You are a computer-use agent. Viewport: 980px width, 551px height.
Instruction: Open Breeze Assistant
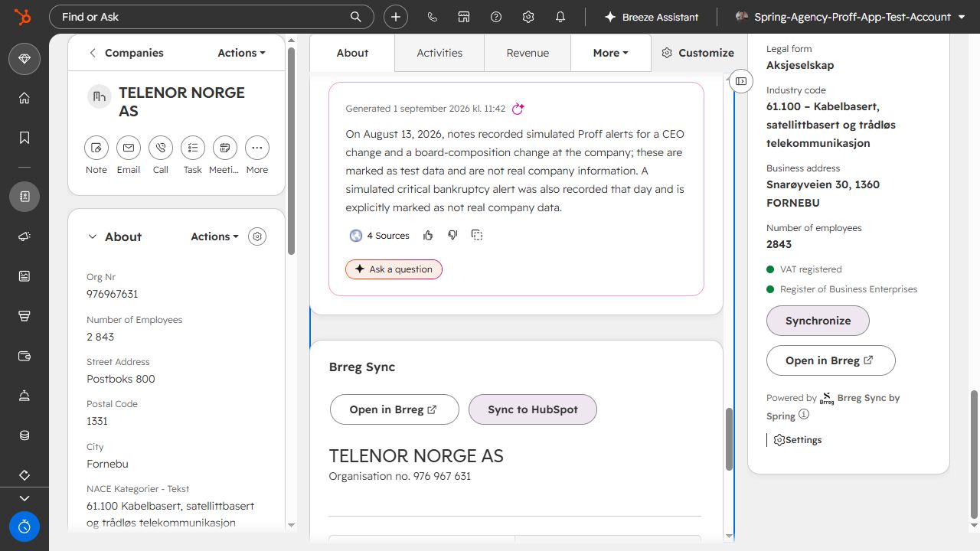652,17
